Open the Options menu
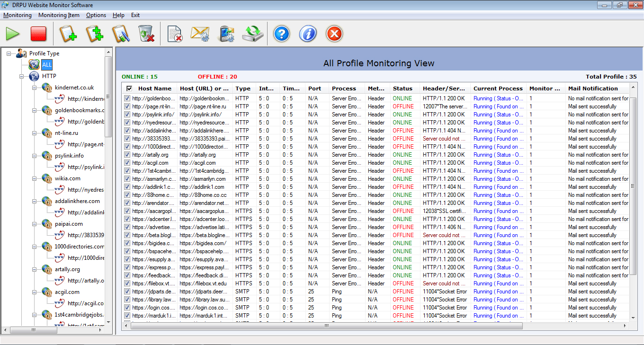 pos(96,15)
